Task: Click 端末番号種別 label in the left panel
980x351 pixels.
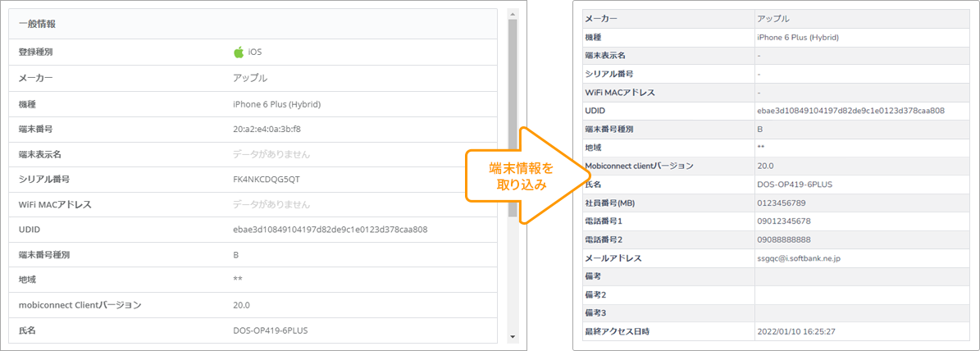Action: point(43,255)
